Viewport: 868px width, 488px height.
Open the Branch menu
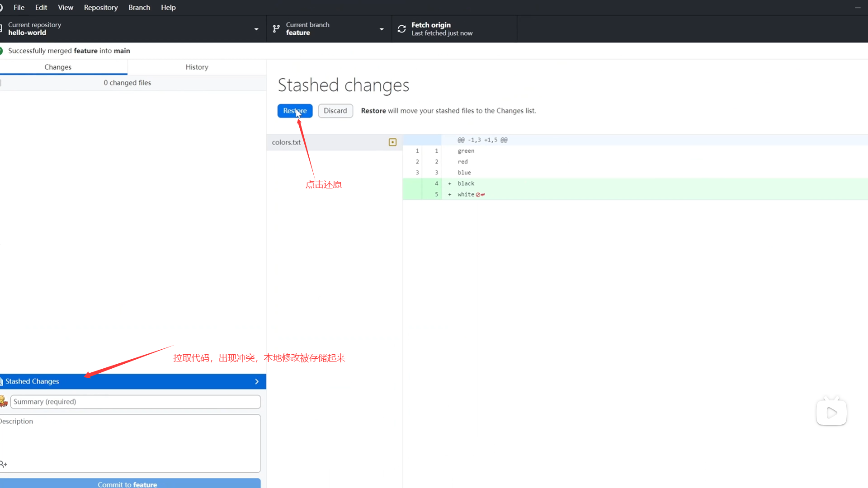[139, 7]
